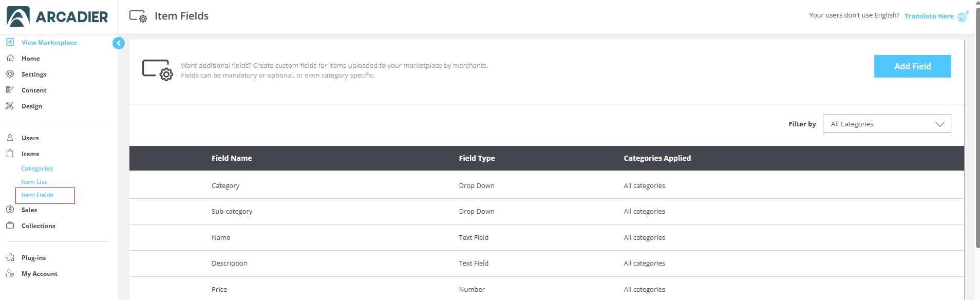Click the Sales dollar icon
This screenshot has height=300, width=980.
(10, 210)
